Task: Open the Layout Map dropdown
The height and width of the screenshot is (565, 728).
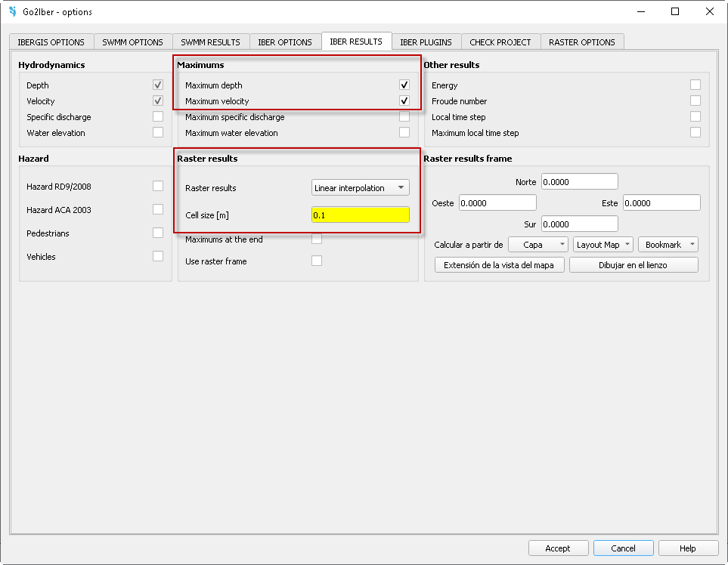Action: click(603, 245)
